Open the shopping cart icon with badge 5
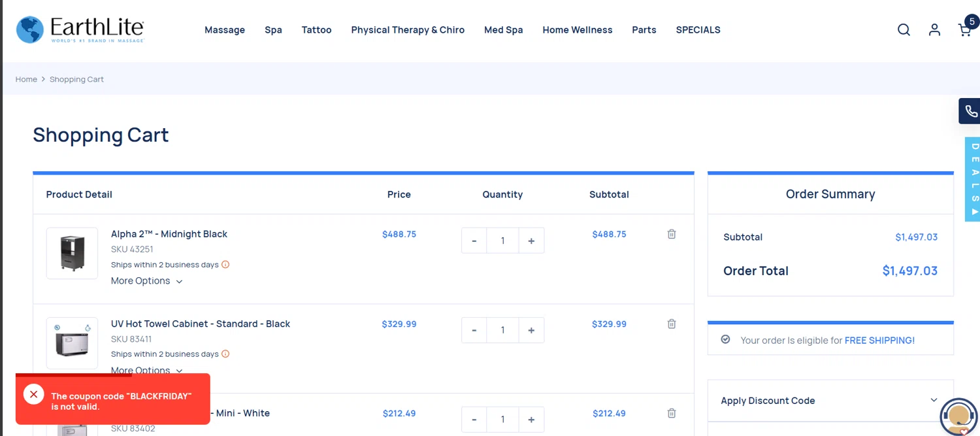The width and height of the screenshot is (980, 436). pyautogui.click(x=966, y=29)
